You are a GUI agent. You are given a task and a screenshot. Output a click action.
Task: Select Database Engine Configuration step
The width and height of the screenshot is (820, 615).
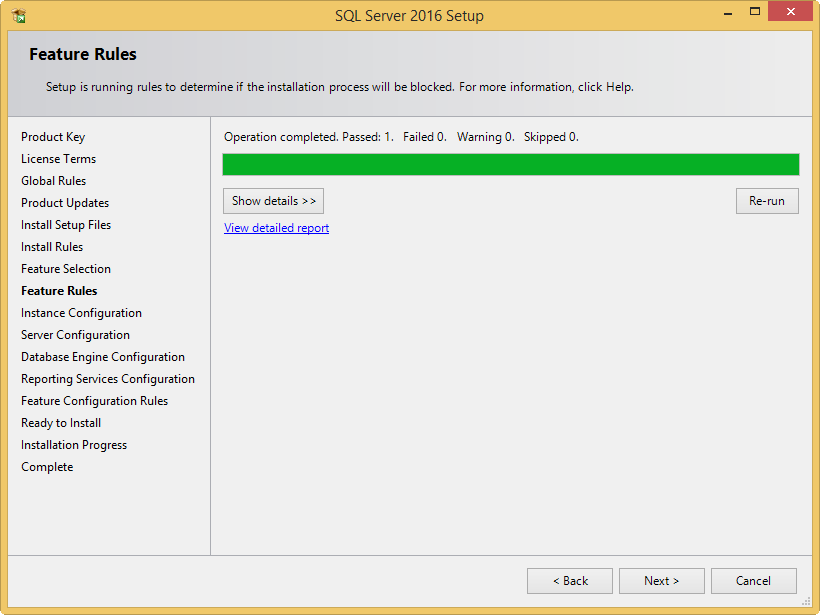(102, 357)
